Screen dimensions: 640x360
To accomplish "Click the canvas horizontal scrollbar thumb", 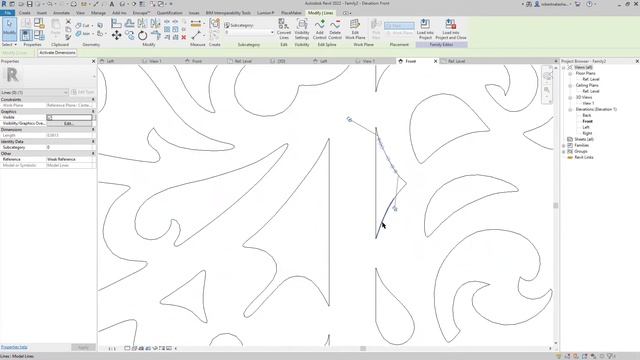I will pos(363,349).
